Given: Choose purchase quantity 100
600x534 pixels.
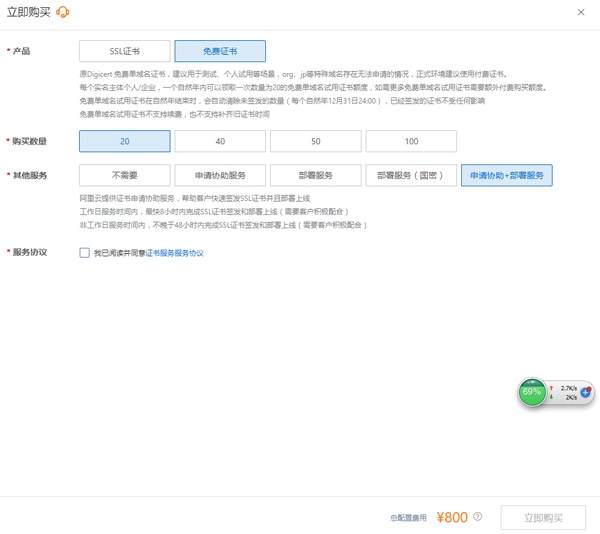Looking at the screenshot, I should click(x=411, y=142).
